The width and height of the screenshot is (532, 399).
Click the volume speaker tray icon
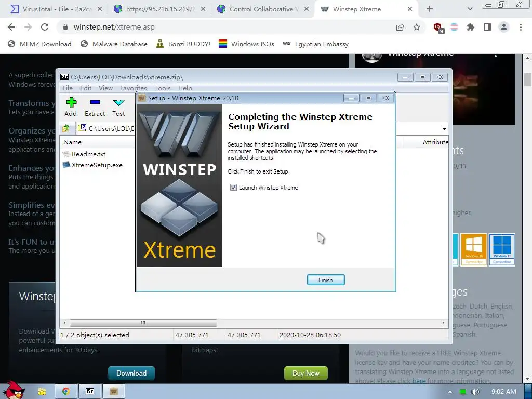click(475, 392)
